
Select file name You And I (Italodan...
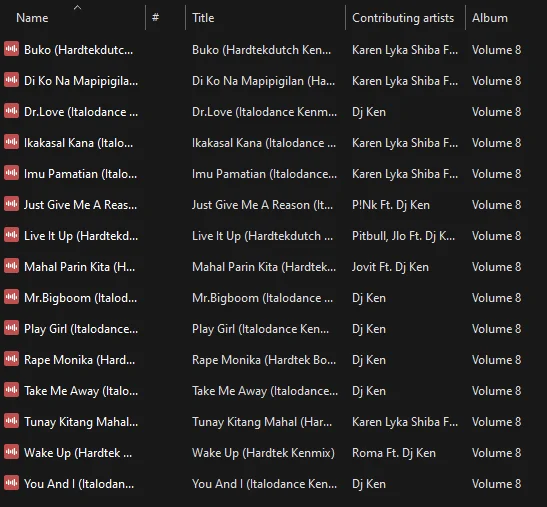79,484
